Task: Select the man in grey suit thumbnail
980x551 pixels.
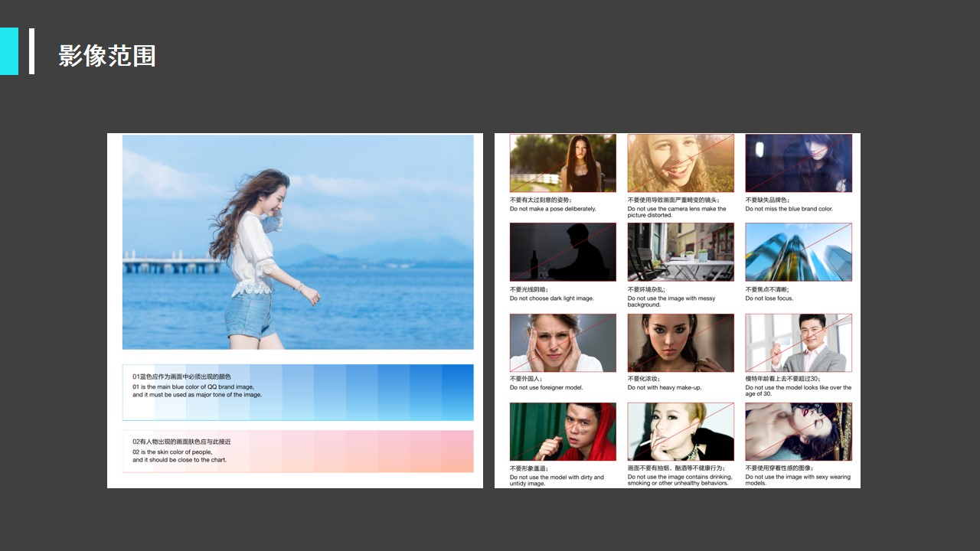Action: tap(799, 343)
